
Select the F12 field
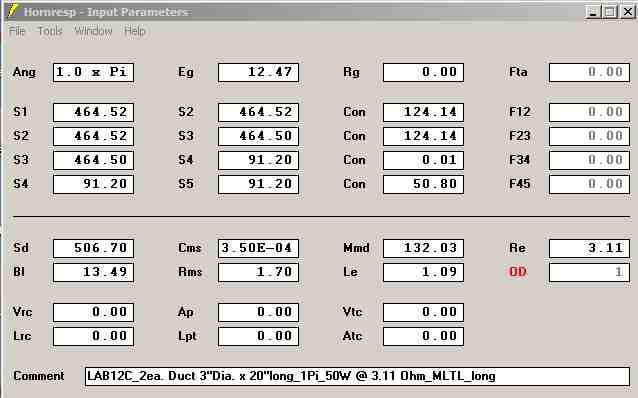coord(589,112)
